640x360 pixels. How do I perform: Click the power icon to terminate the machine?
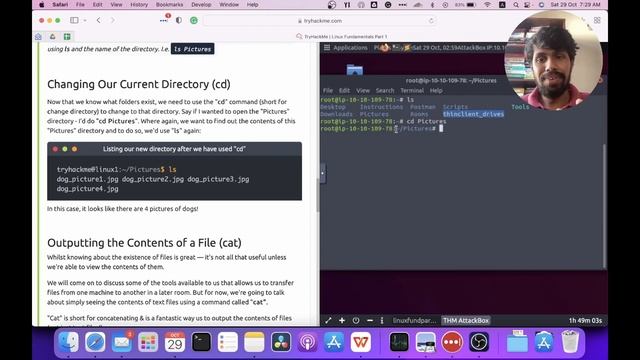(356, 320)
